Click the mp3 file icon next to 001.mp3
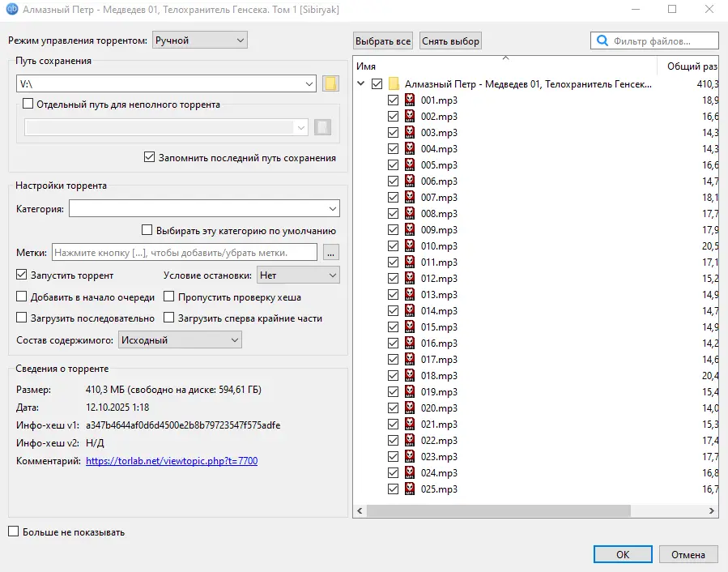This screenshot has height=572, width=728. [x=411, y=100]
